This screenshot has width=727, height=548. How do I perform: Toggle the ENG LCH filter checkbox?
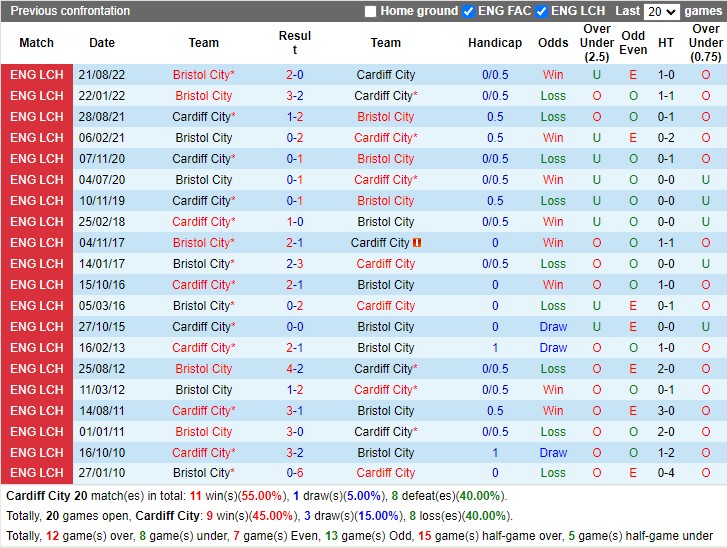tap(541, 12)
